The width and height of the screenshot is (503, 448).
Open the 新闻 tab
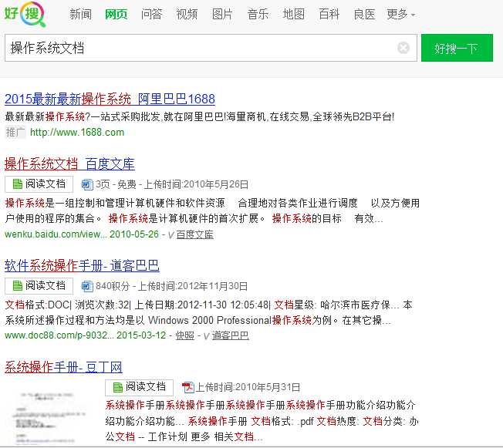80,15
